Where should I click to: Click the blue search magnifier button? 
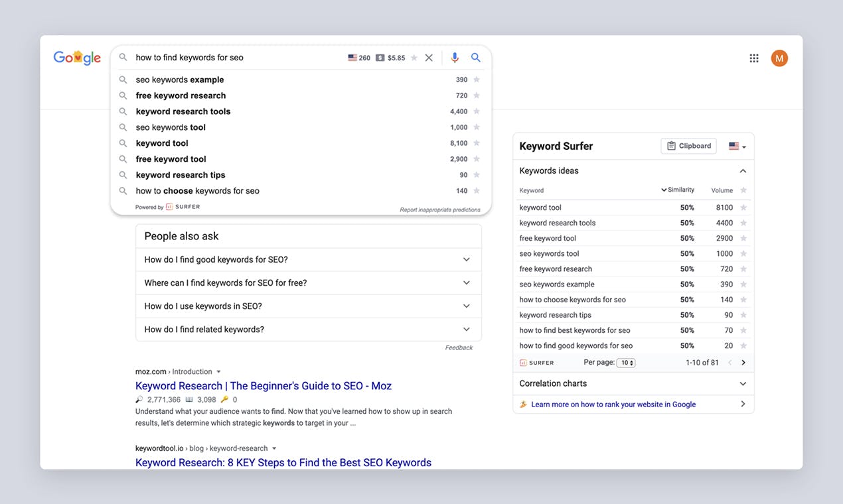pyautogui.click(x=476, y=58)
